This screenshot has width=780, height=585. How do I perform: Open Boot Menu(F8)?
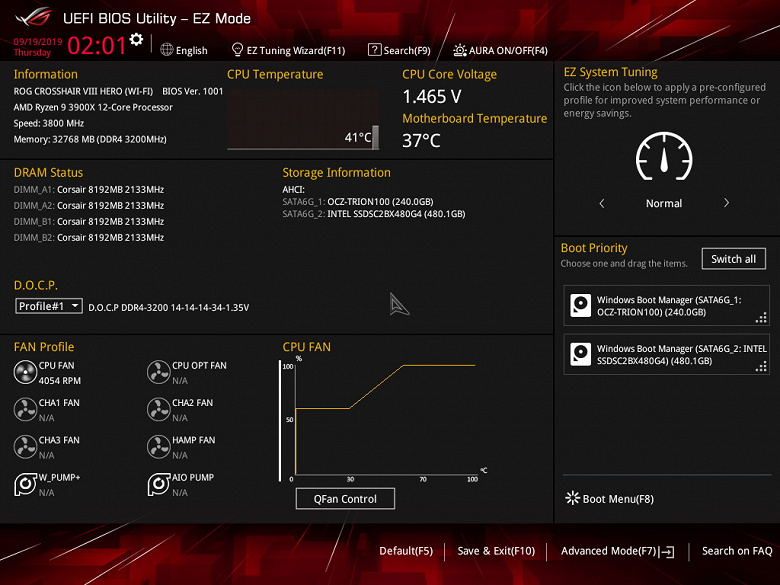(x=609, y=498)
